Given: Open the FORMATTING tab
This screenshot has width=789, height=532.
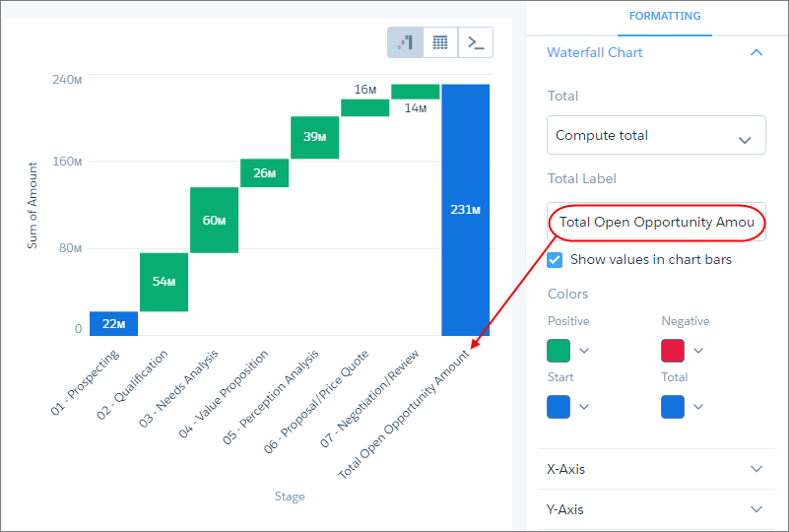Looking at the screenshot, I should pyautogui.click(x=665, y=17).
